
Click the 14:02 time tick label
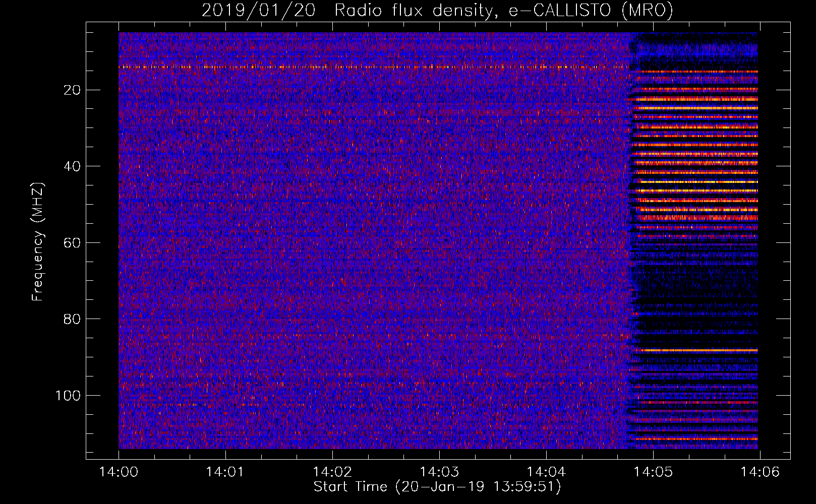(332, 472)
